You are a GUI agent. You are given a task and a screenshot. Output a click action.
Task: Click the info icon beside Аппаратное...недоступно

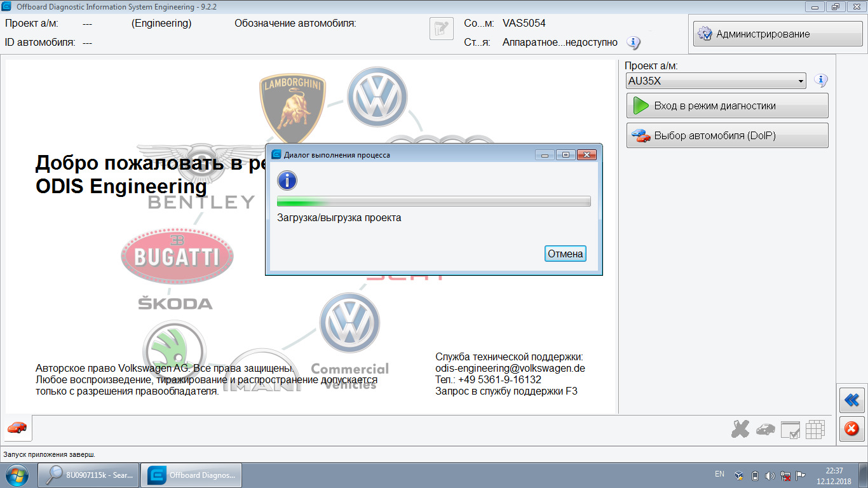coord(634,43)
